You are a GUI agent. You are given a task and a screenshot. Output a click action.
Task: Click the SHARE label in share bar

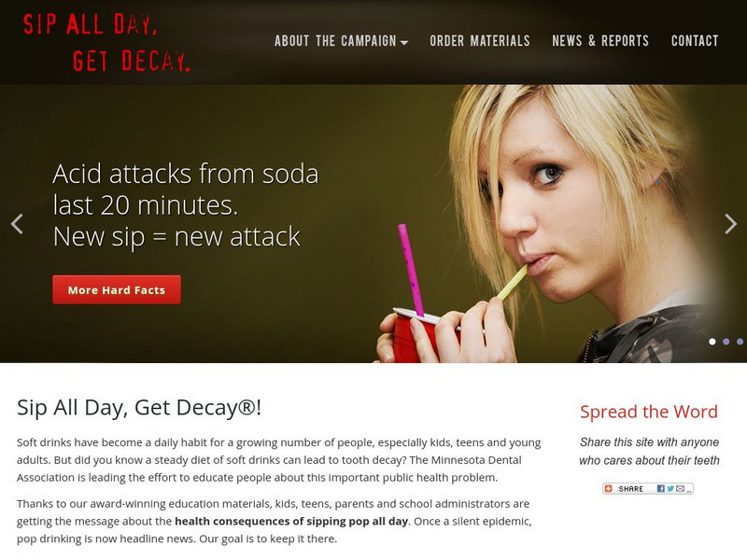(631, 489)
